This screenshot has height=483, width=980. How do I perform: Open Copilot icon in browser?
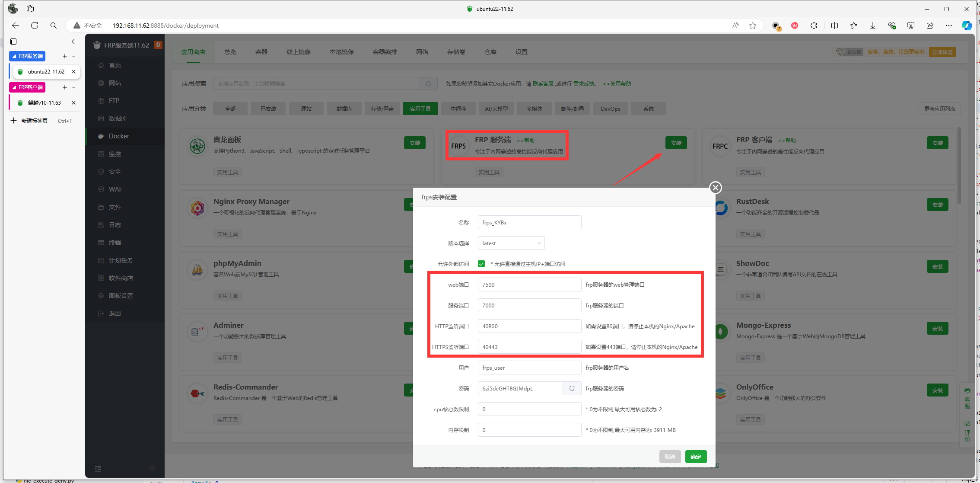click(967, 26)
